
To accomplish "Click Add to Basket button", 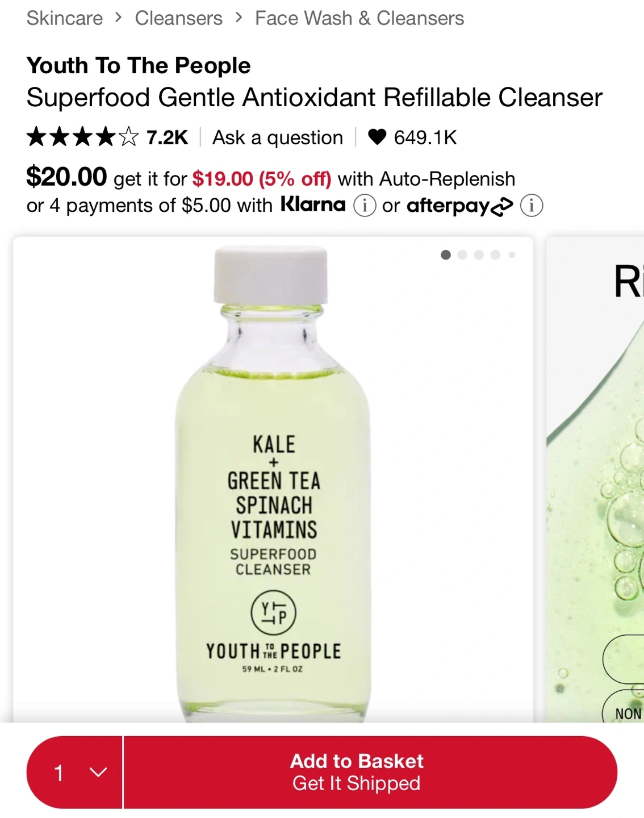I will 370,773.
